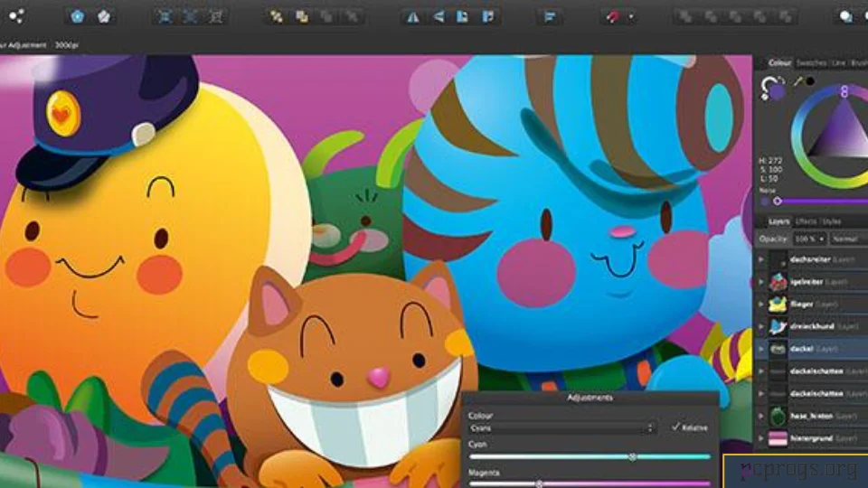Pick the eyedropper colour picker tool

(797, 82)
